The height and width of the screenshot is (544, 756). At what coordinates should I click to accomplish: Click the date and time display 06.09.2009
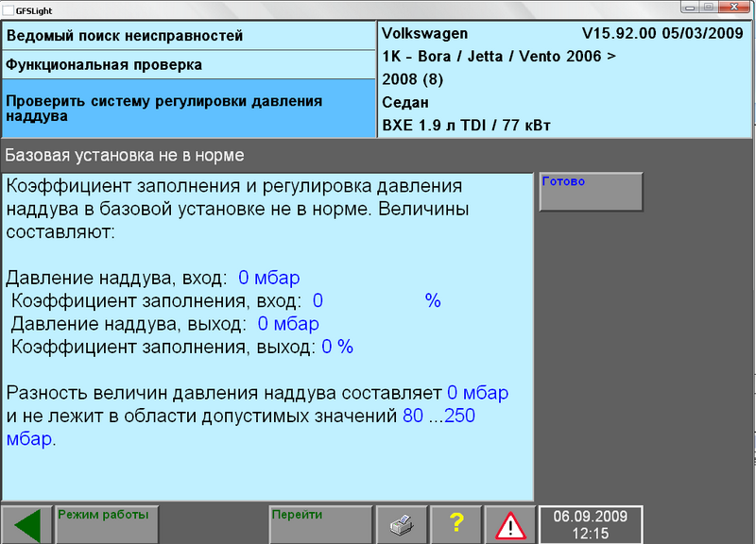tap(591, 525)
